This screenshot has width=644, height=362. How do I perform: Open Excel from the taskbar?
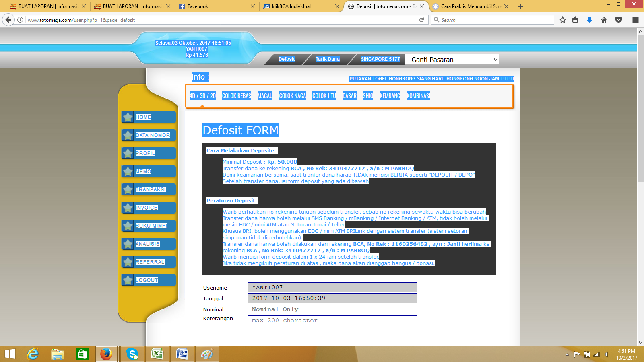point(157,354)
